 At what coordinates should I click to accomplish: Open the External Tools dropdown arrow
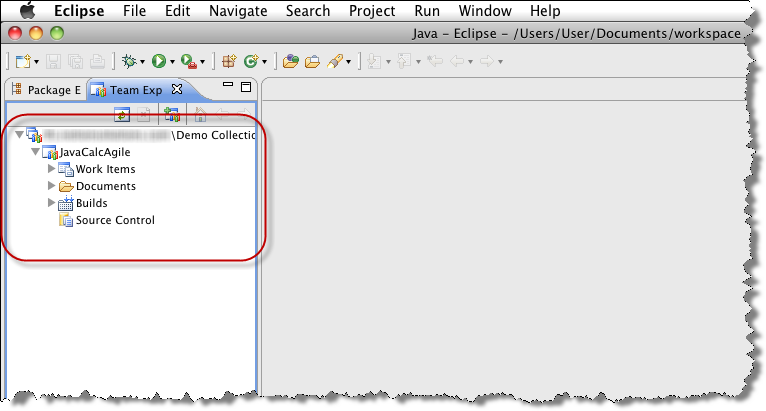pyautogui.click(x=202, y=62)
